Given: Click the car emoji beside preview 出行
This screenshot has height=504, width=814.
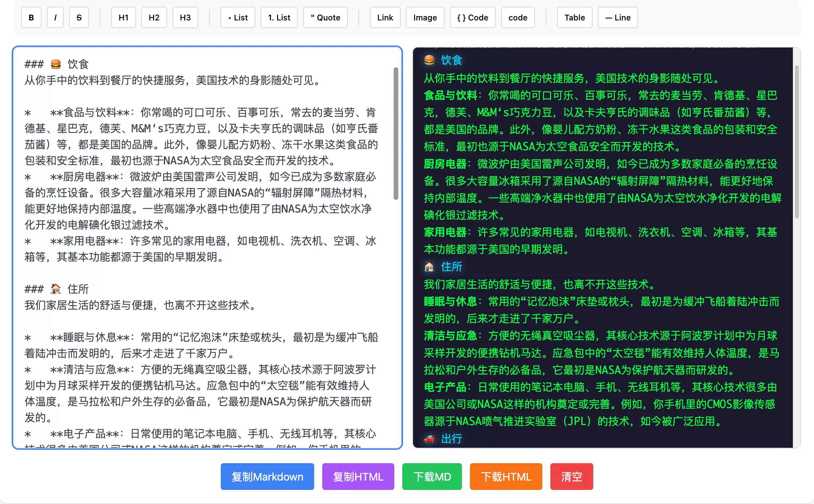Looking at the screenshot, I should 429,439.
